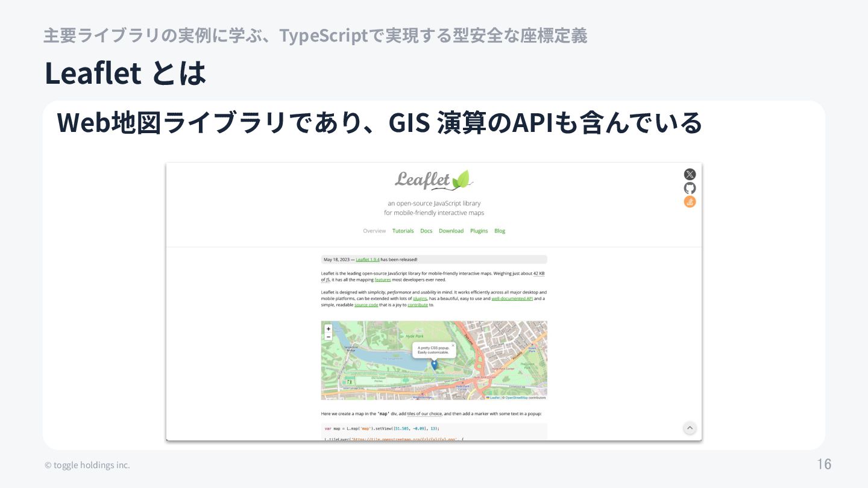Click the slide page number 16
Image resolution: width=868 pixels, height=488 pixels.
point(824,464)
